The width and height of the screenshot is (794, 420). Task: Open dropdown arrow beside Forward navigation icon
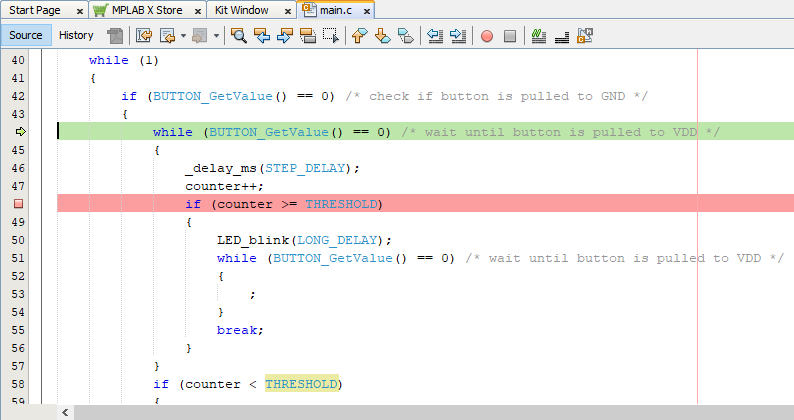point(216,36)
